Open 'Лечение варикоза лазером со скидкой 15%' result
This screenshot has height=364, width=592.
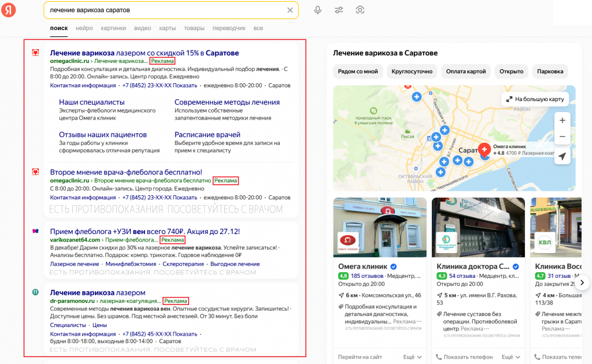point(144,53)
